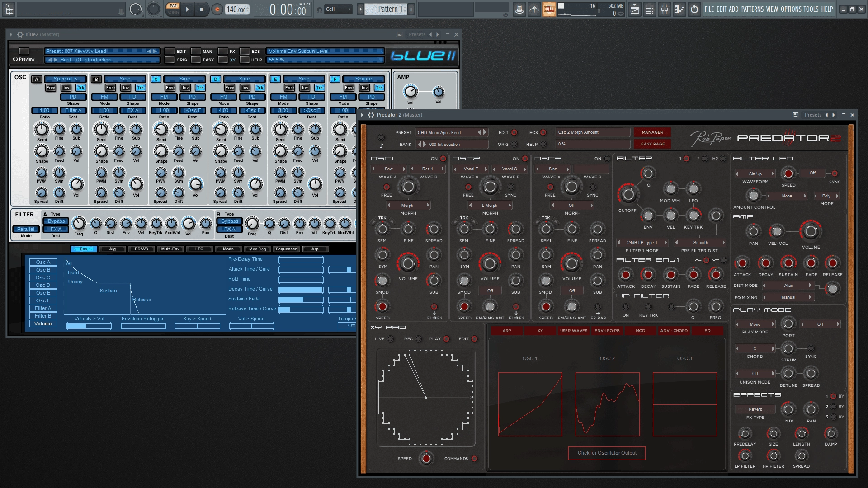Toggle XY Pad REC button in Predator 2
Image resolution: width=868 pixels, height=488 pixels.
point(419,339)
